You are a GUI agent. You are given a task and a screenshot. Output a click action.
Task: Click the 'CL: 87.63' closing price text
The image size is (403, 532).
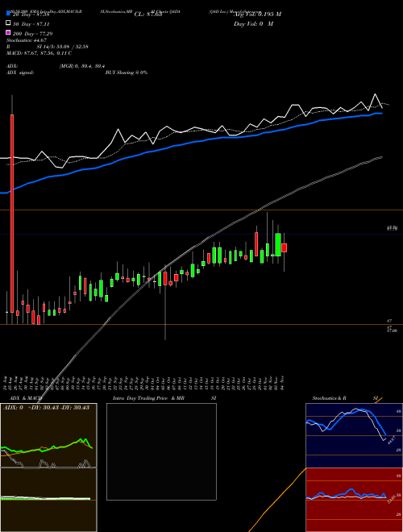click(148, 15)
